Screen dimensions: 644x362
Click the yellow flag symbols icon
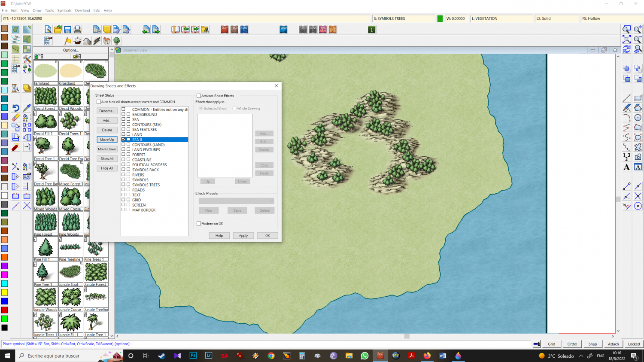point(68,41)
